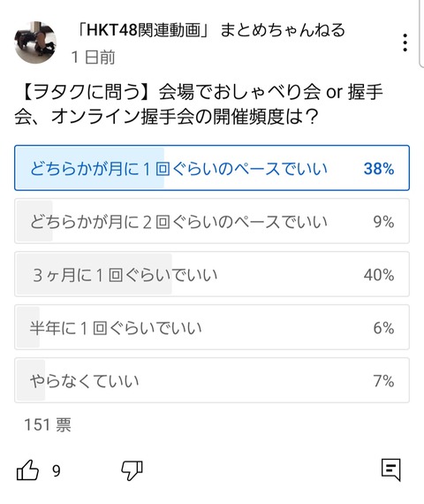This screenshot has height=504, width=424.
Task: Open the three-dot post options menu
Action: point(405,42)
